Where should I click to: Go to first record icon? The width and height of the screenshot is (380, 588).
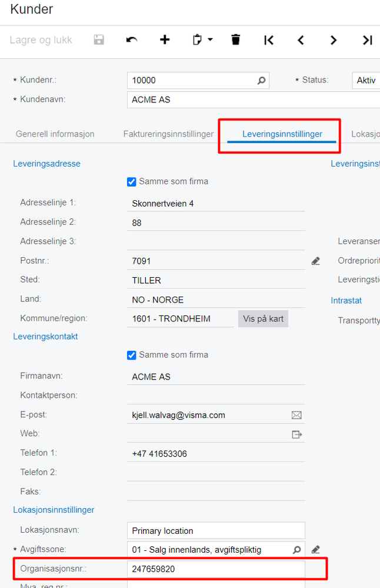tap(269, 40)
